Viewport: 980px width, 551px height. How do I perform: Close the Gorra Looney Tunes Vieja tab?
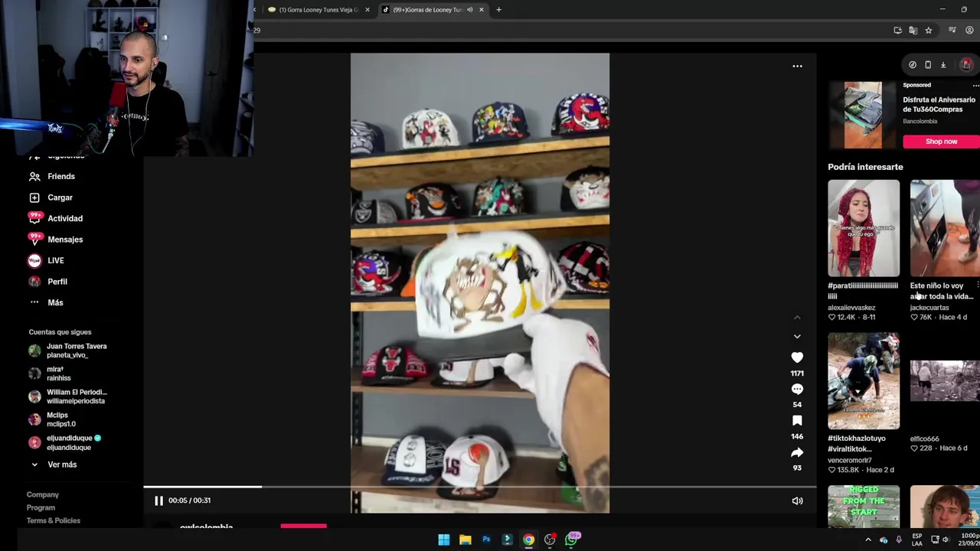[367, 10]
